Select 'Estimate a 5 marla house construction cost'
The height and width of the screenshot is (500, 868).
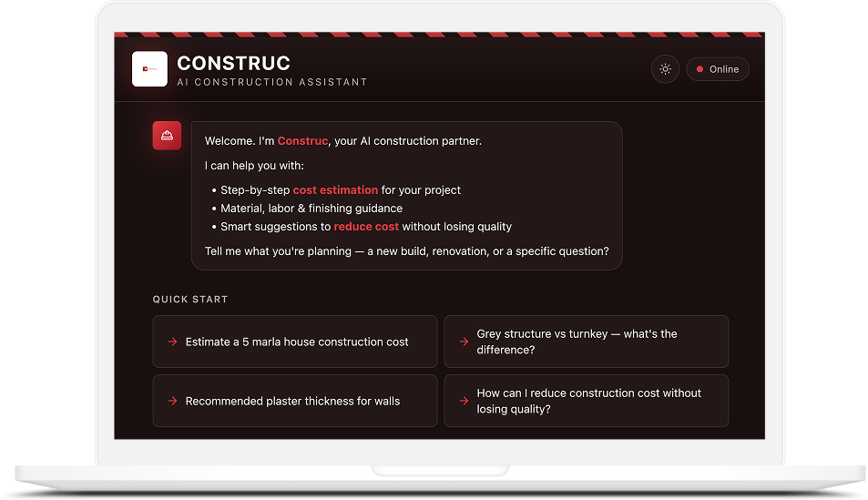tap(295, 342)
